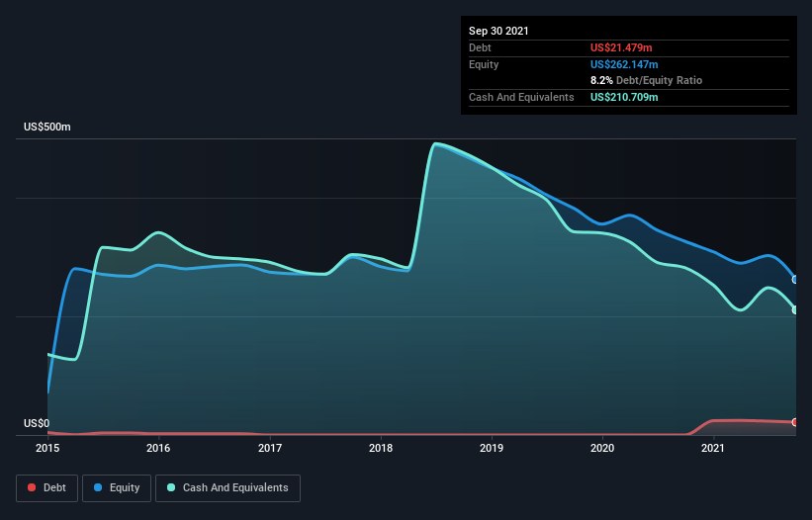Click the blue Equity endpoint marker on chart
Image resolution: width=812 pixels, height=520 pixels.
pos(795,280)
